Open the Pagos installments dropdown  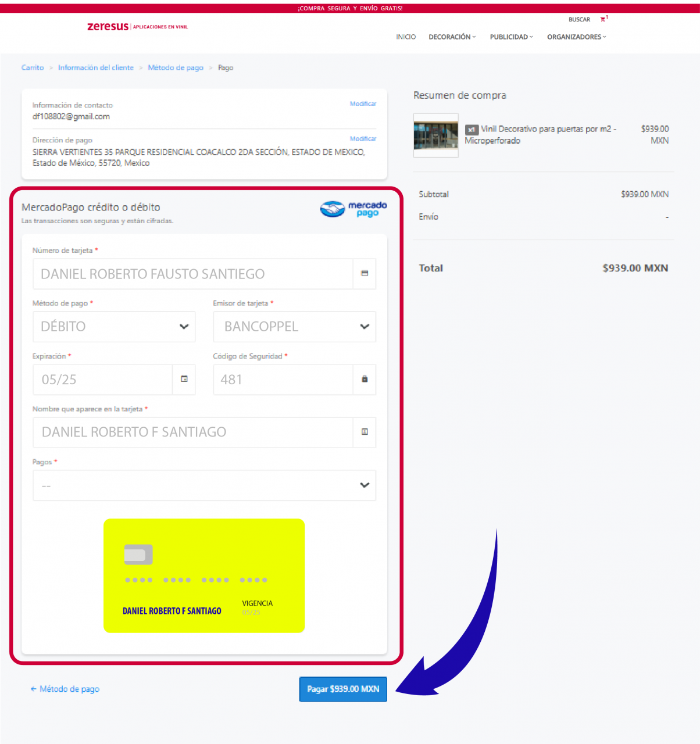coord(204,485)
